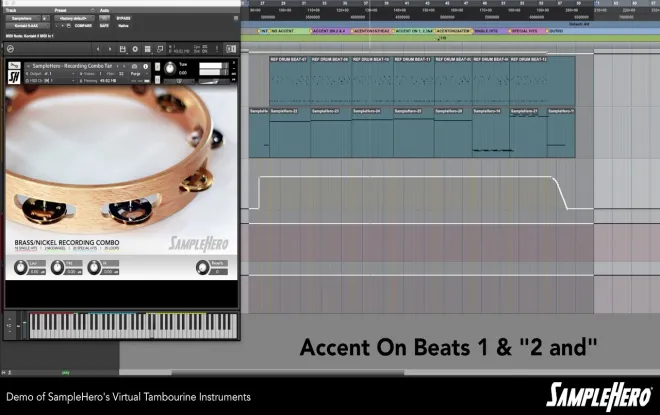The image size is (660, 415).
Task: Expand the instrument name dropdown arrow
Action: (x=28, y=66)
